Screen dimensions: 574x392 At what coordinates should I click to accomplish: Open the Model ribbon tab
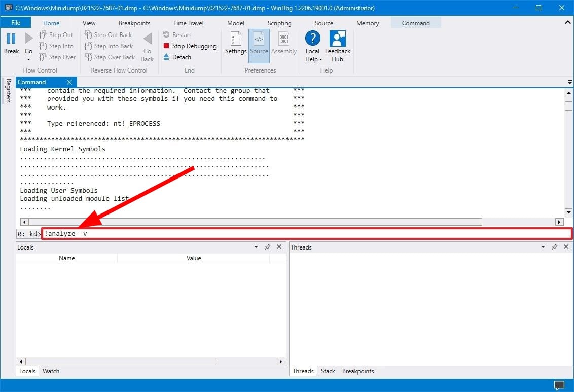coord(236,23)
